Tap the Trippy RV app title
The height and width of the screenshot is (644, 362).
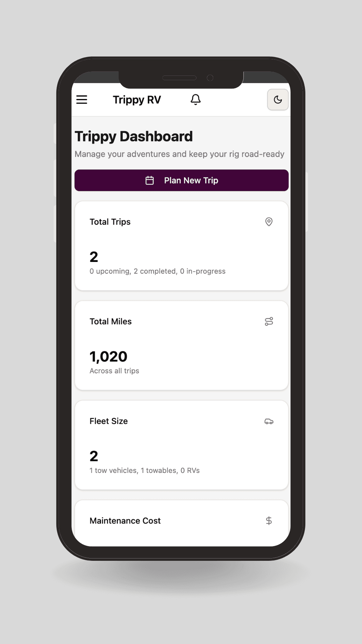pyautogui.click(x=137, y=100)
